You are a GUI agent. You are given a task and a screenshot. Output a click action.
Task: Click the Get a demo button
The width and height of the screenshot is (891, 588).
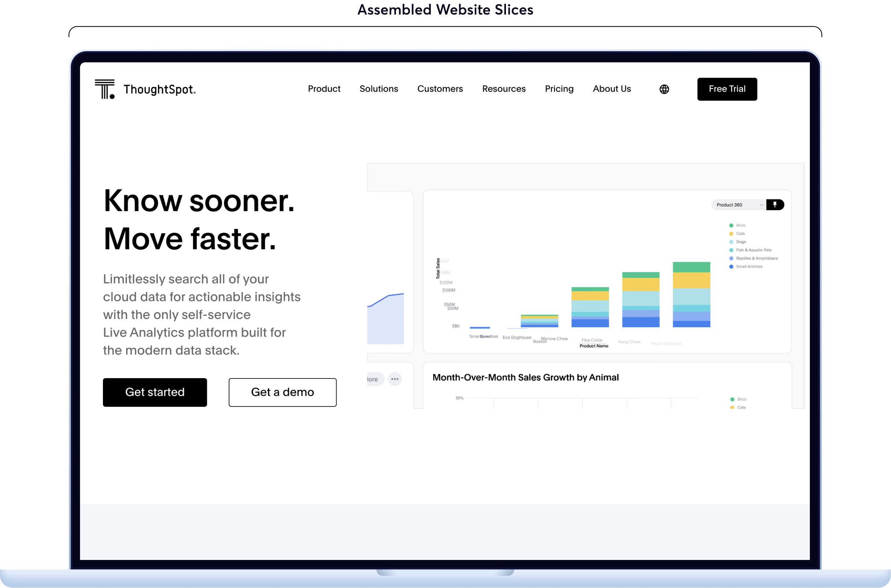point(282,392)
